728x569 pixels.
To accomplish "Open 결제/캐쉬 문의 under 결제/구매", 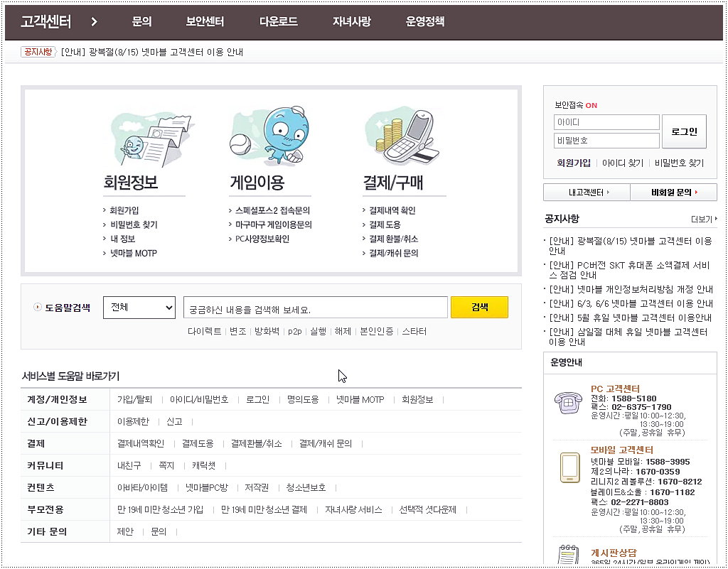I will pos(393,253).
